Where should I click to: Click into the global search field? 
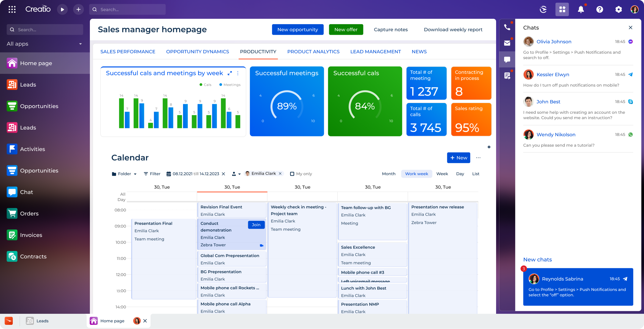coord(128,9)
